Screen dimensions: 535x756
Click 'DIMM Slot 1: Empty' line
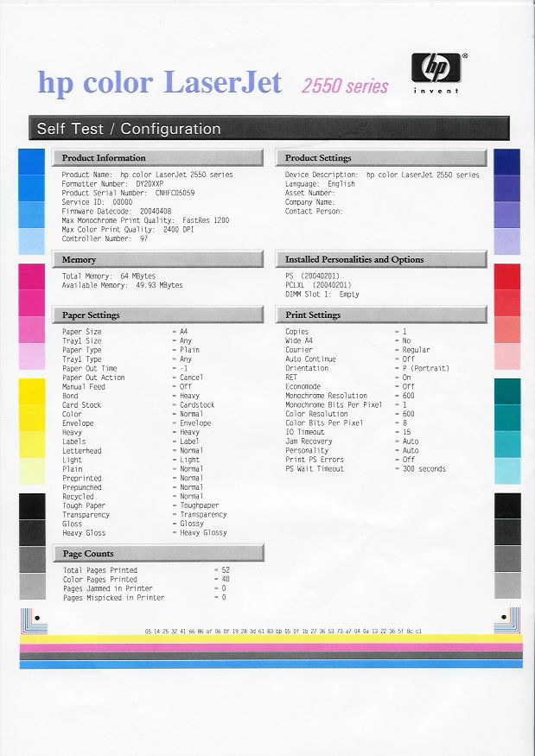click(322, 294)
